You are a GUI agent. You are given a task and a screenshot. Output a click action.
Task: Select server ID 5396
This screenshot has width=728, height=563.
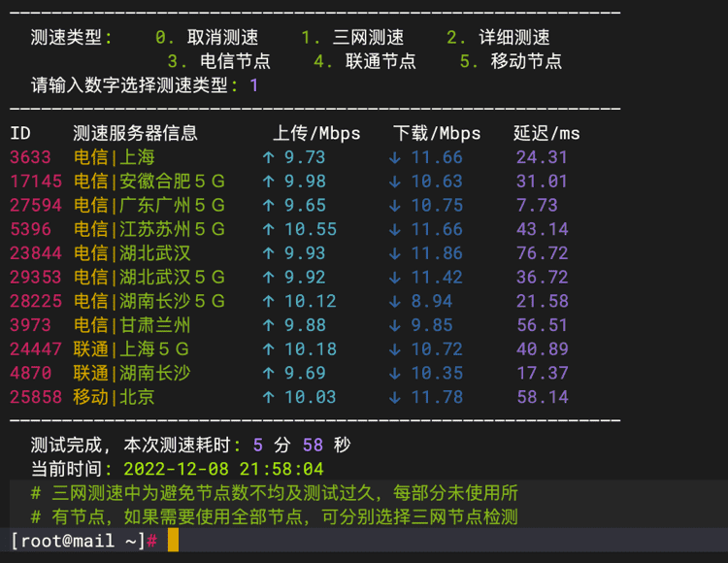point(30,229)
